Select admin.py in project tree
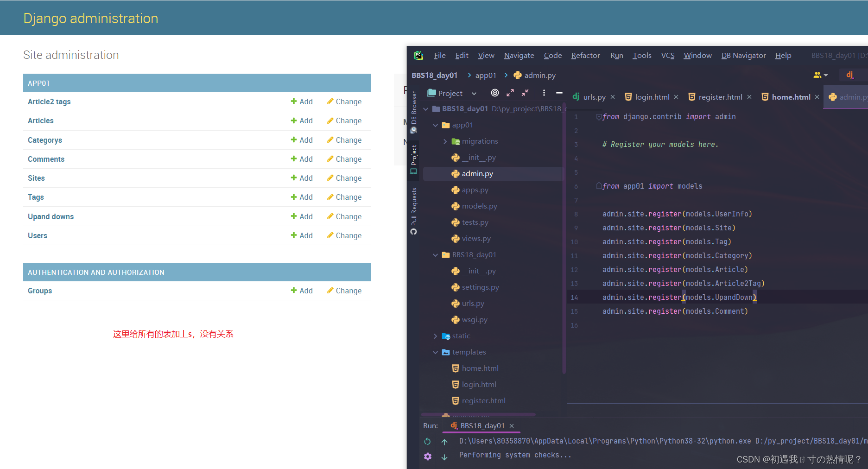This screenshot has width=868, height=469. tap(477, 174)
